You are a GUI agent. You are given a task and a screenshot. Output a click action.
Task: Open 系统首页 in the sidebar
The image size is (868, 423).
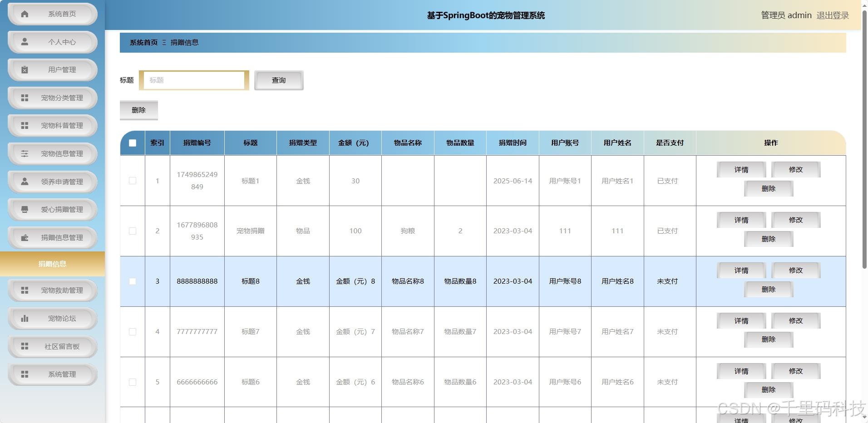[x=53, y=14]
